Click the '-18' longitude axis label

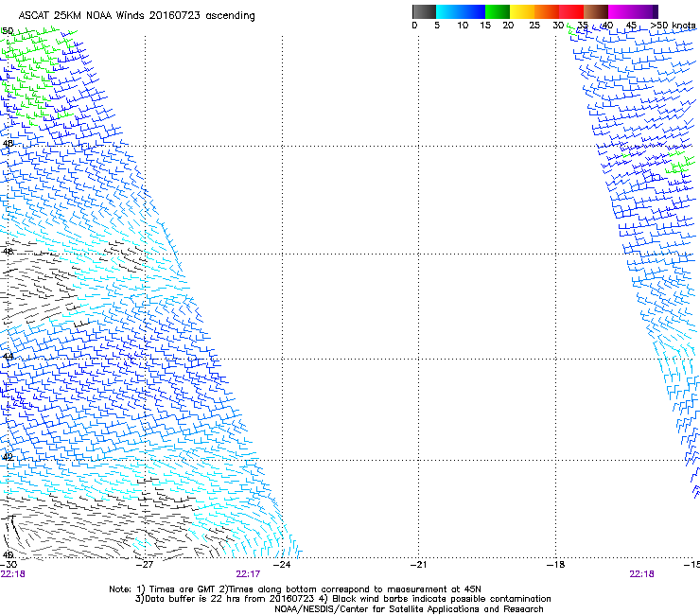tap(556, 565)
